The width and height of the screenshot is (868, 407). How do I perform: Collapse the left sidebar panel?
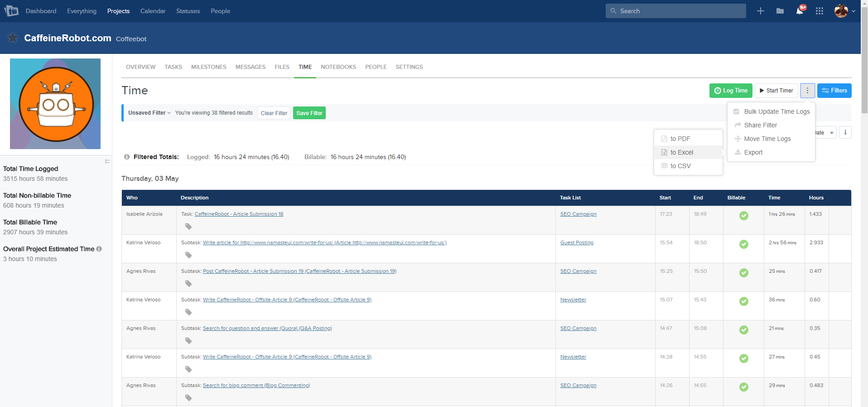coord(107,161)
